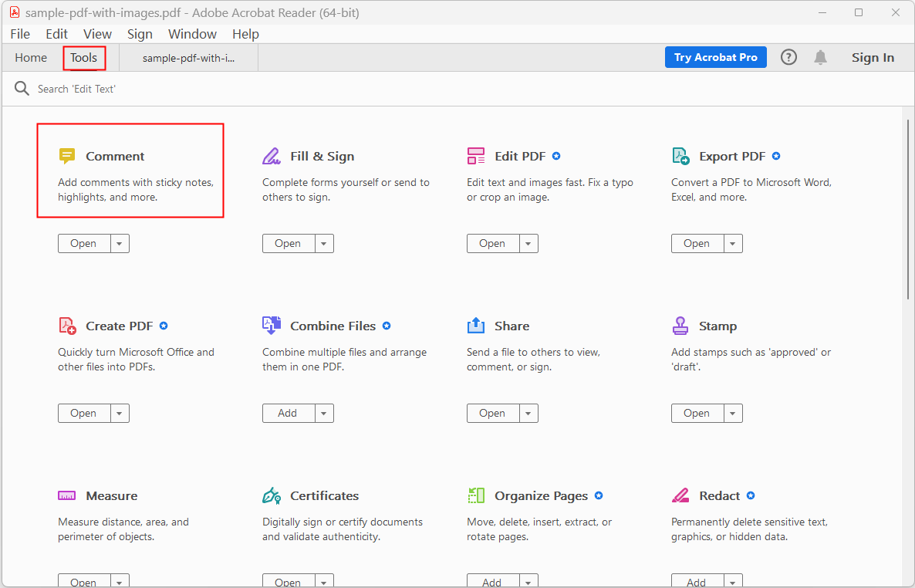The image size is (915, 588).
Task: Click the Fill & Sign pen icon
Action: [272, 155]
